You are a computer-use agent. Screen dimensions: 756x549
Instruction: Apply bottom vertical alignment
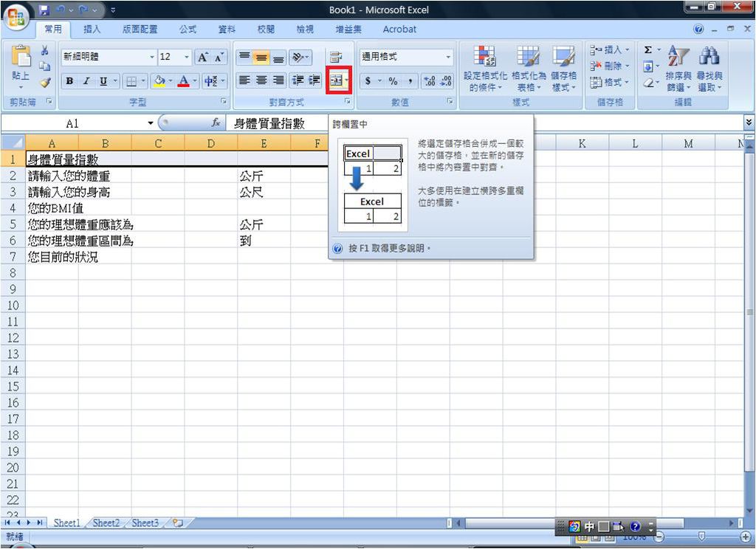tap(278, 58)
